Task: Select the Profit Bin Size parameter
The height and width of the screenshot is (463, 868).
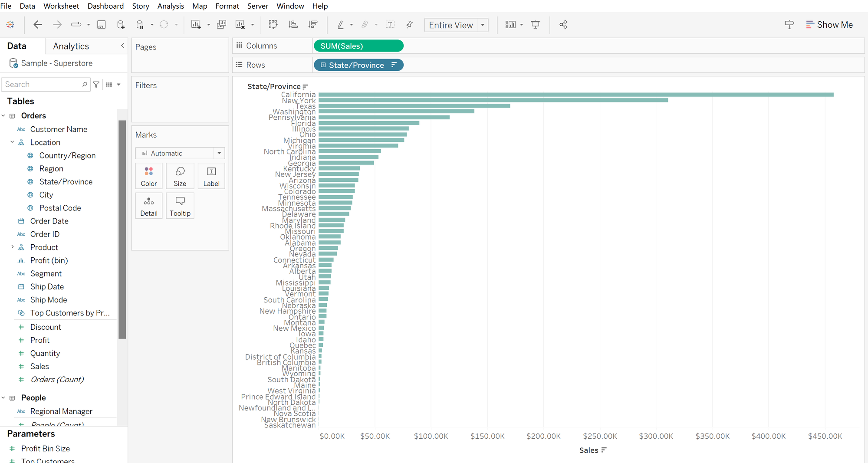Action: pos(46,448)
